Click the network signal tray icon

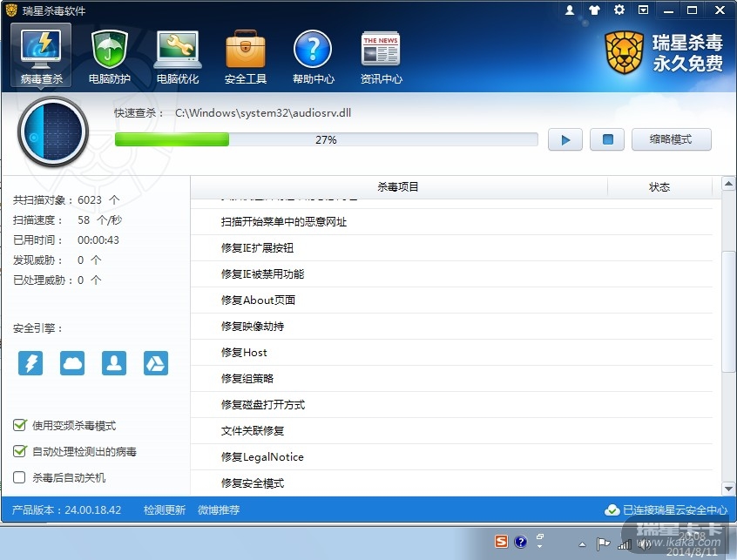pos(625,544)
